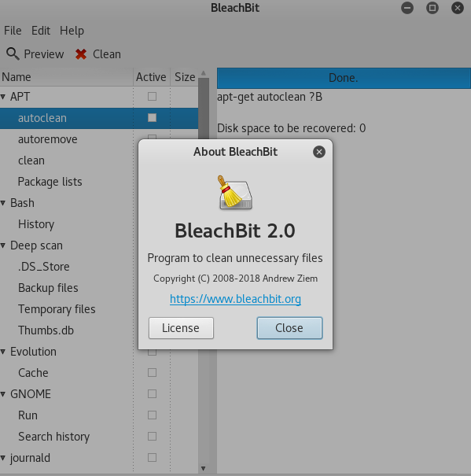The height and width of the screenshot is (476, 471).
Task: Select the History row under Bash
Action: 36,224
